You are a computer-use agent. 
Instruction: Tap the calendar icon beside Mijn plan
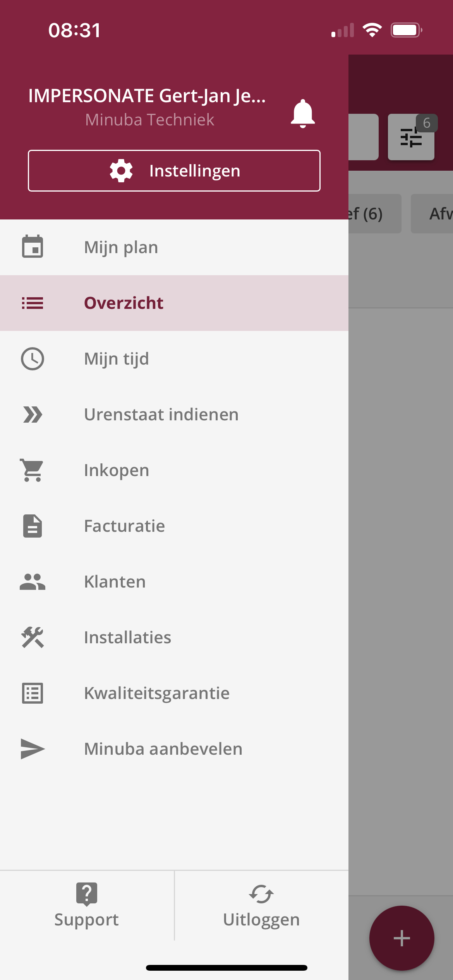click(x=33, y=247)
